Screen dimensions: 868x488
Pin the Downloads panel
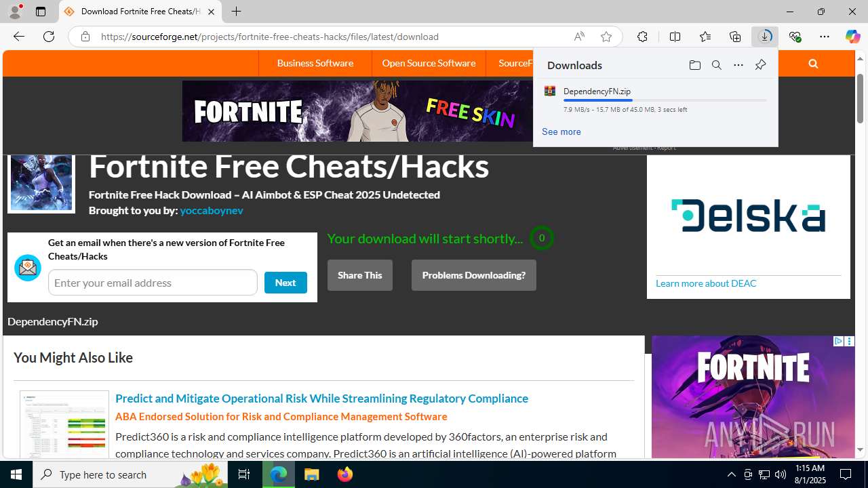(760, 65)
